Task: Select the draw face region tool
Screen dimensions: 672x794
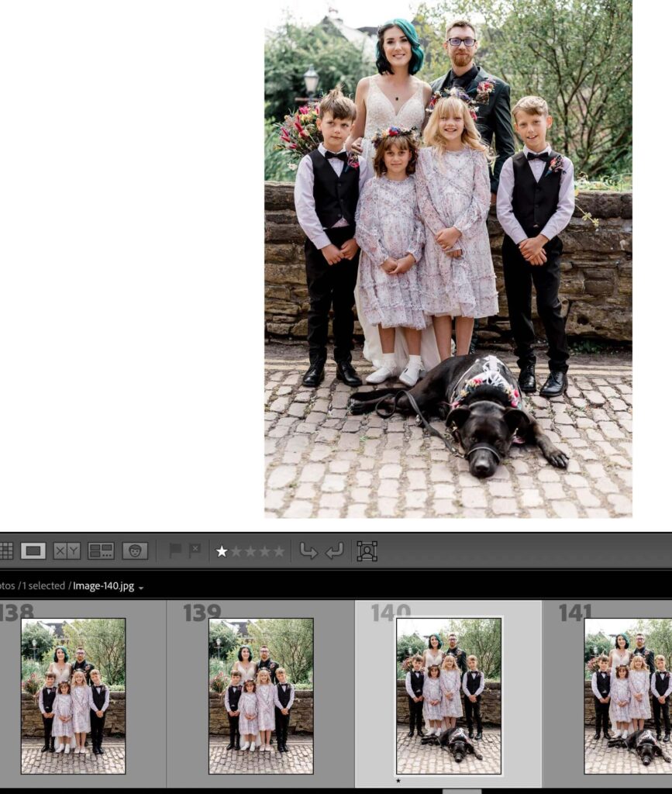Action: tap(365, 552)
